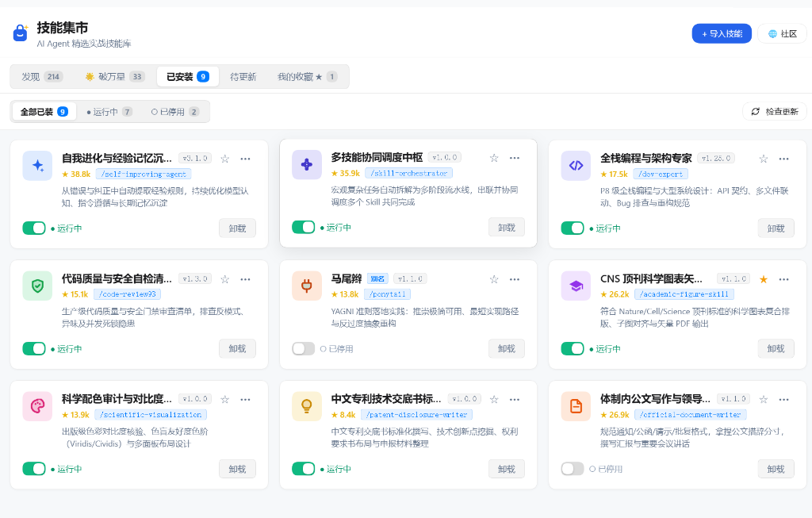Viewport: 812px width, 518px height.
Task: Uninstall the 中文专利技术交底书 skill
Action: 507,469
